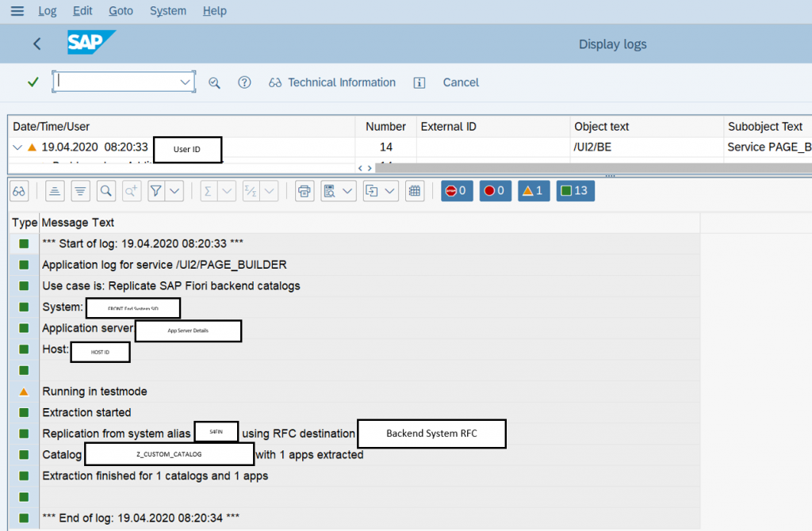Select 'Replication from system alias' message row
812x531 pixels.
(x=354, y=434)
